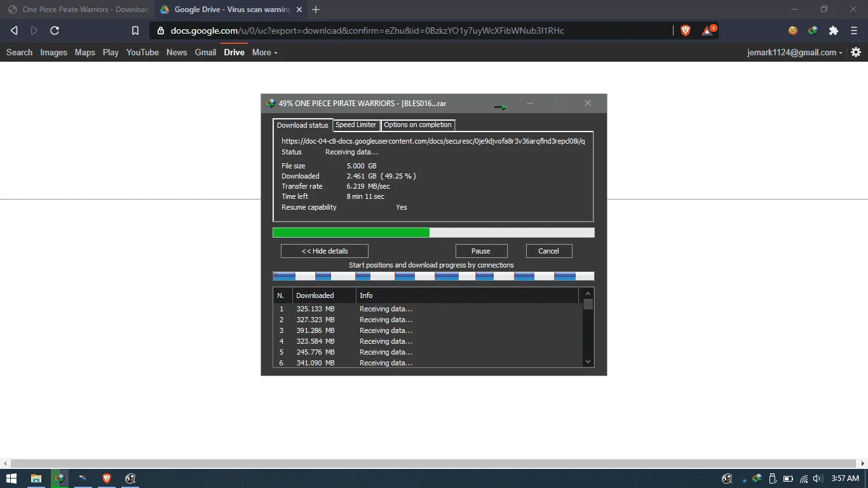Open the News link in the Google bar
This screenshot has height=488, width=868.
pos(177,52)
